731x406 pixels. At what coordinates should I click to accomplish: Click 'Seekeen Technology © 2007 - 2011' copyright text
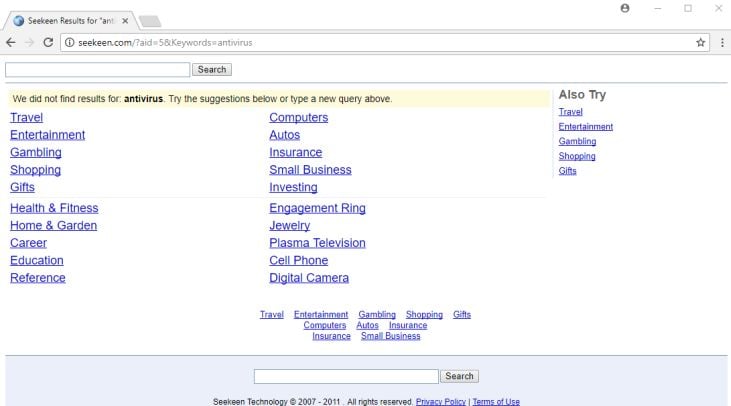tap(276, 402)
